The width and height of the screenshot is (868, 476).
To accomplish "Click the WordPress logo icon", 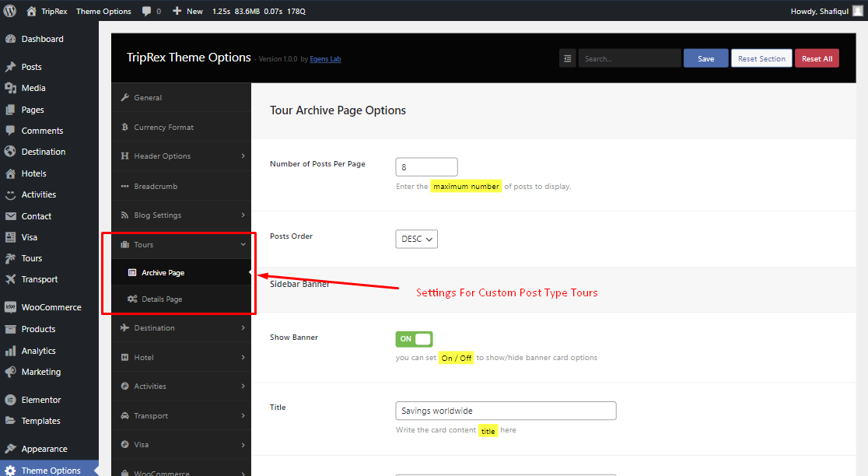I will point(10,11).
